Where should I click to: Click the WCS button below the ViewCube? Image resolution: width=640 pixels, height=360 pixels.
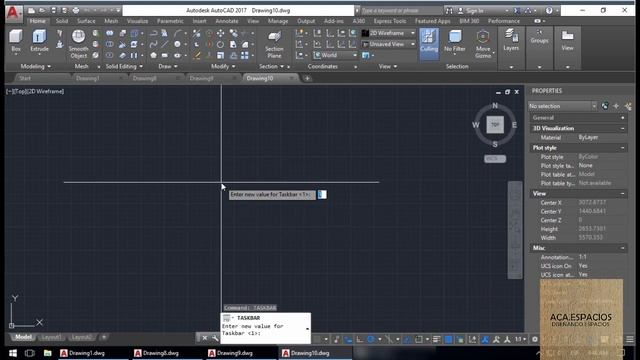point(495,159)
